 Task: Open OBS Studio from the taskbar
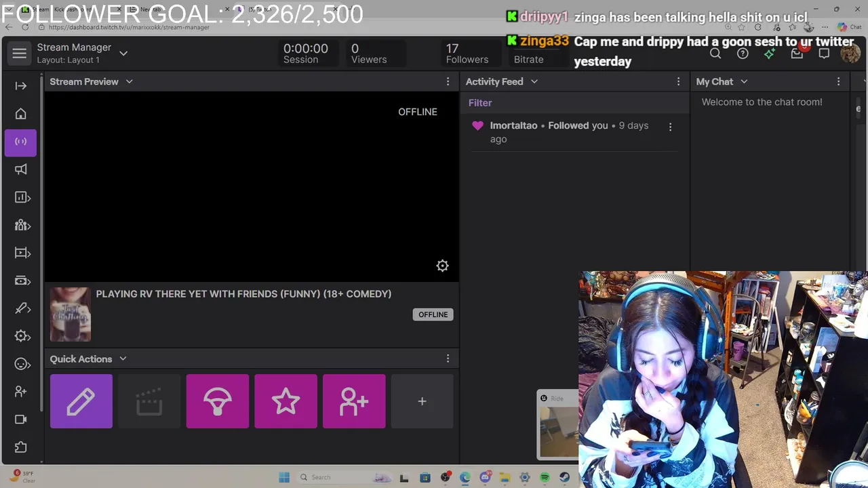click(x=445, y=477)
